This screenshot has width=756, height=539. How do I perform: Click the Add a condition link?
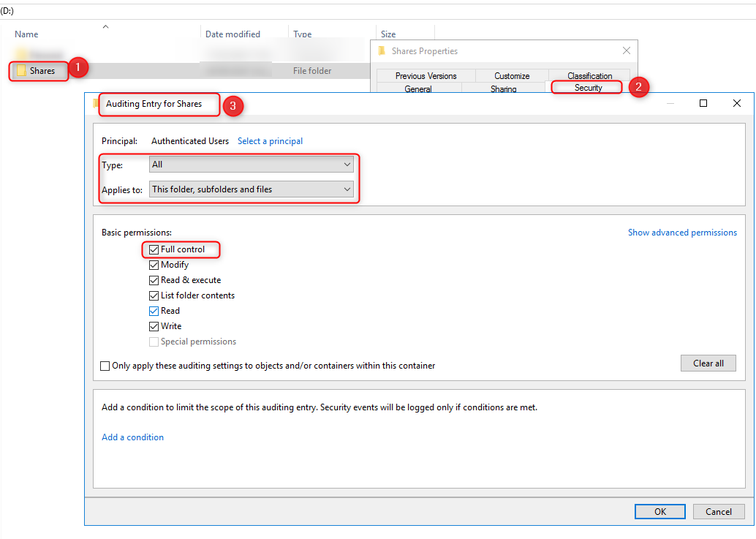coord(132,437)
